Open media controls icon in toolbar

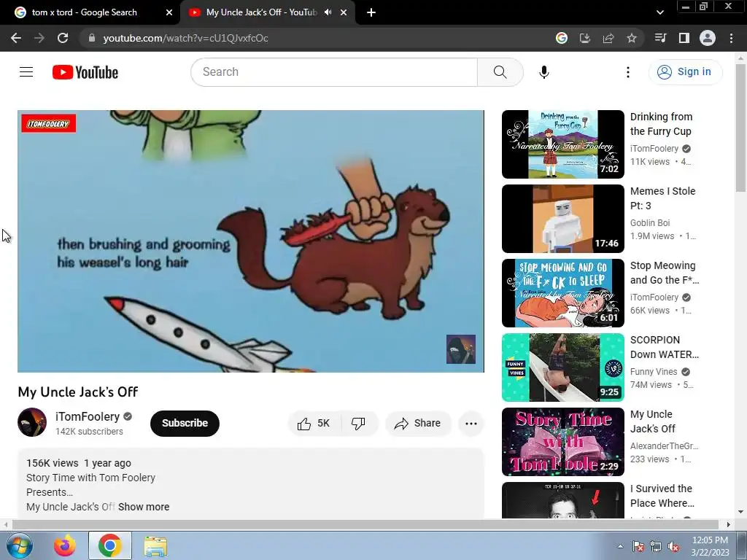pos(660,38)
